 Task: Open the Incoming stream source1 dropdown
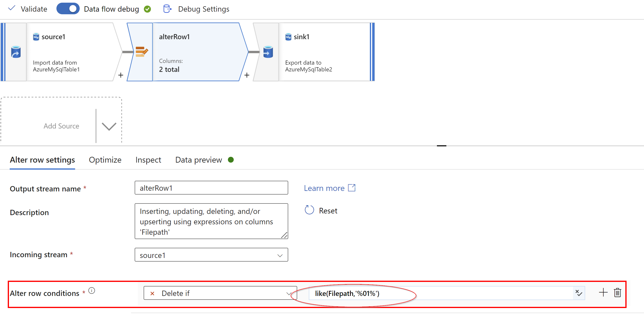coord(211,255)
